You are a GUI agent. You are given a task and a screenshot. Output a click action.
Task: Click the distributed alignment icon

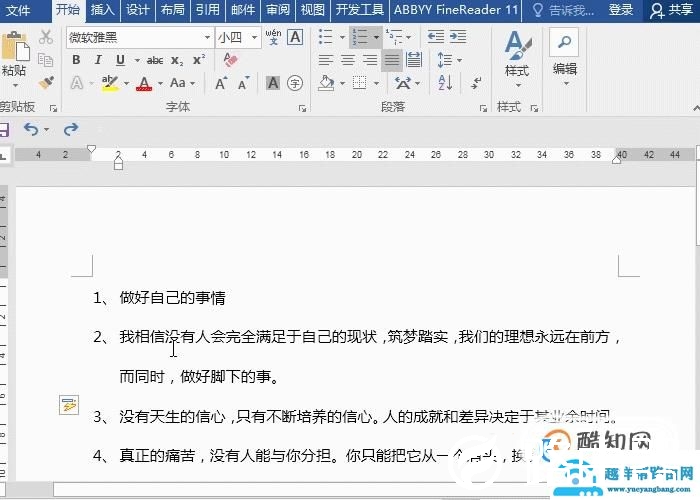(x=414, y=60)
